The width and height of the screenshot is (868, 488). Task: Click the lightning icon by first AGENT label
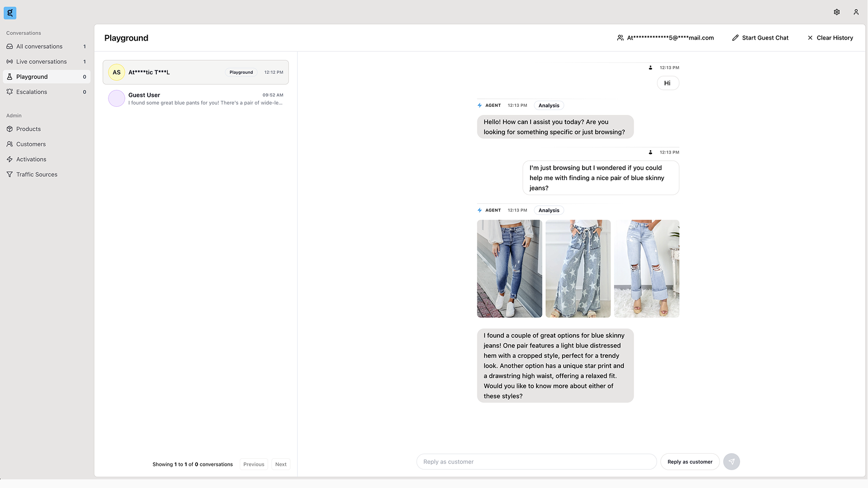pyautogui.click(x=480, y=105)
